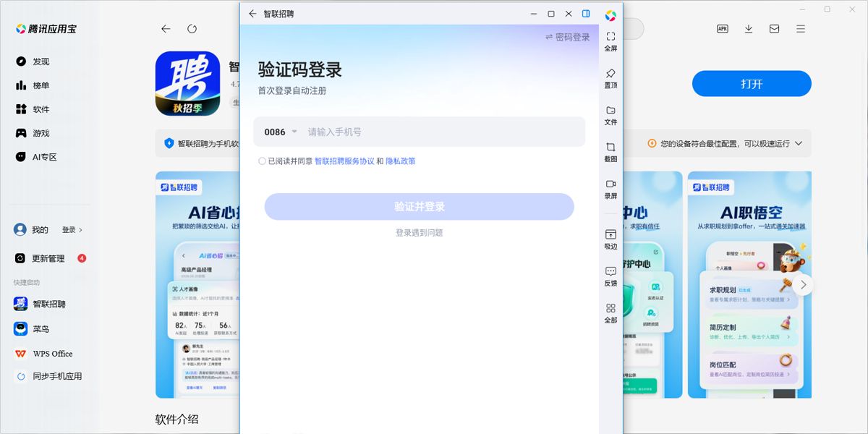Screen dimensions: 868x434
Task: Open the 智联招聘服务协议 link
Action: click(344, 161)
